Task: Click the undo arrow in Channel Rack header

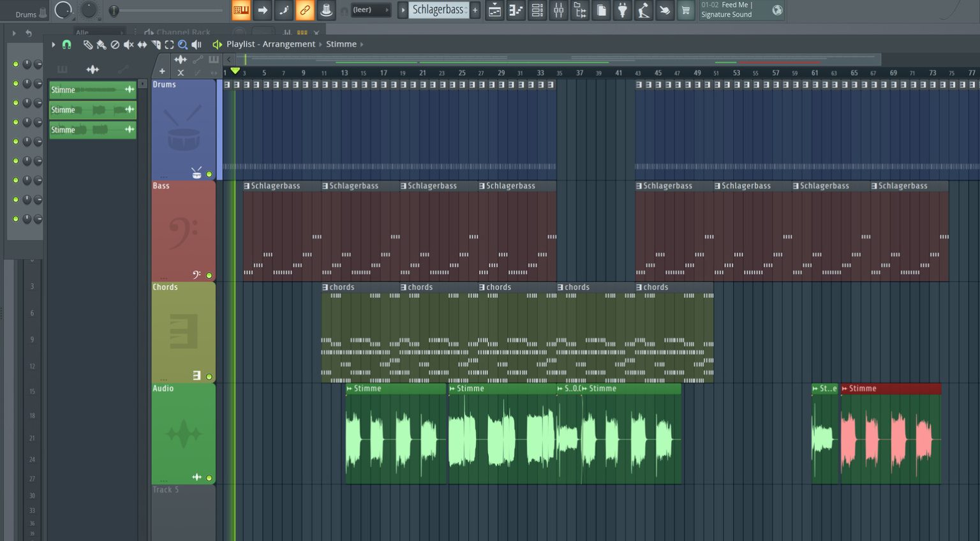Action: [x=28, y=33]
